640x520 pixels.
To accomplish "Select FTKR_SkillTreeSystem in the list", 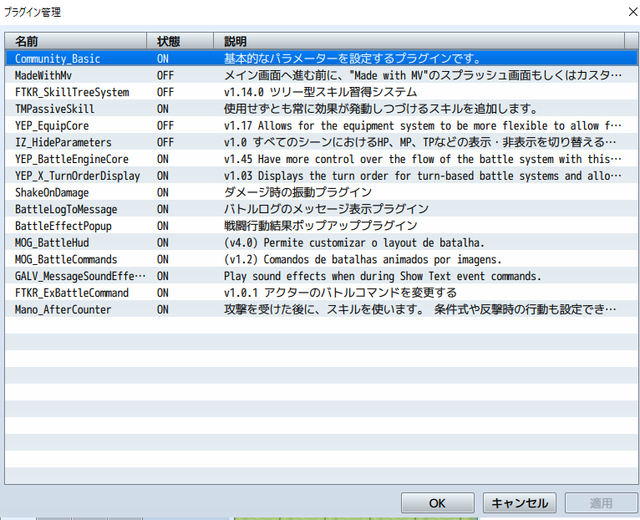I will 72,92.
